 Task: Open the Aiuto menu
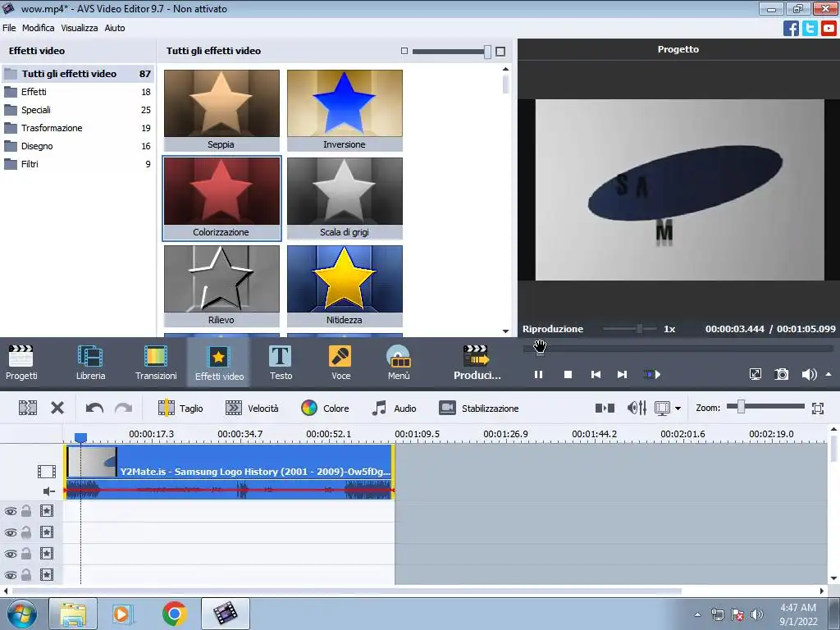coord(115,28)
